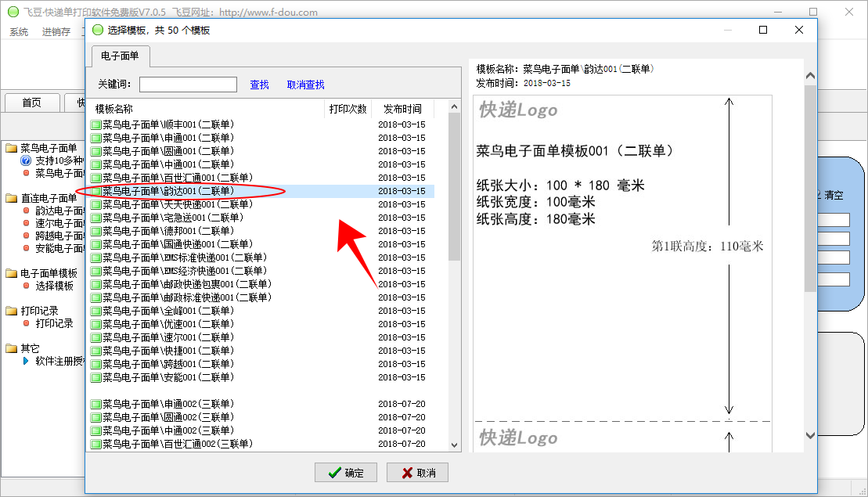Image resolution: width=868 pixels, height=497 pixels.
Task: Click the 打印记录 folder icon in main window
Action: pyautogui.click(x=12, y=311)
